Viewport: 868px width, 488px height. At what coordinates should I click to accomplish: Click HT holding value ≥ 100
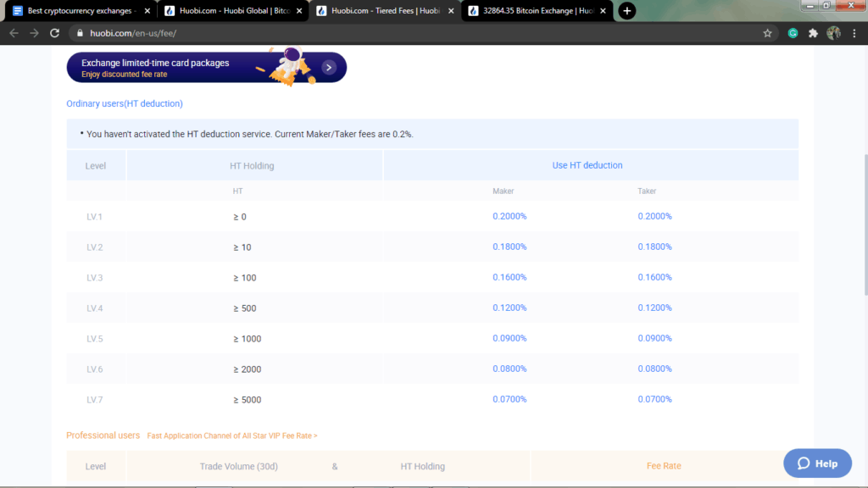[x=244, y=278]
